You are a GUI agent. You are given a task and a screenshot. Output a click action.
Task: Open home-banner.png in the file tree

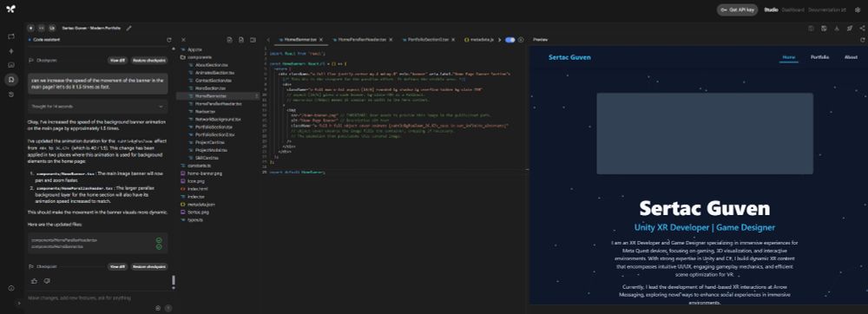click(x=204, y=173)
